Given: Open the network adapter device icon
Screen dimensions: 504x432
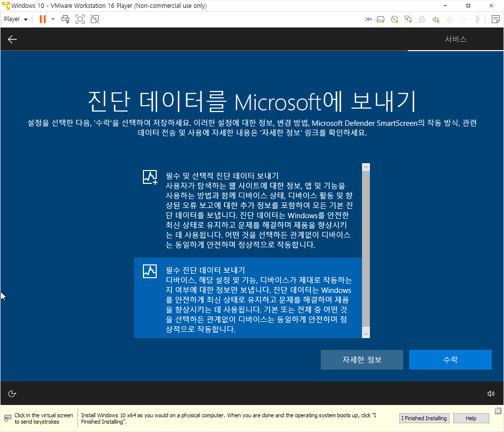Looking at the screenshot, I should coord(408,19).
